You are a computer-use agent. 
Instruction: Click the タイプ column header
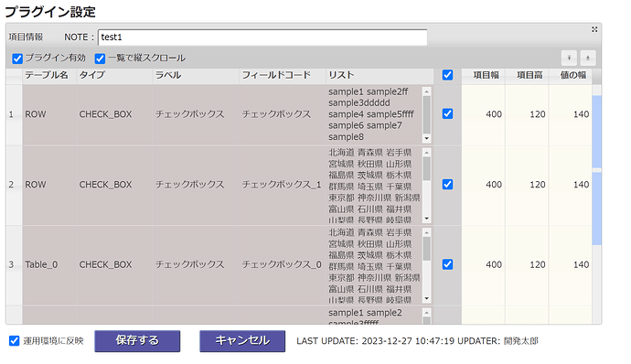tap(114, 75)
